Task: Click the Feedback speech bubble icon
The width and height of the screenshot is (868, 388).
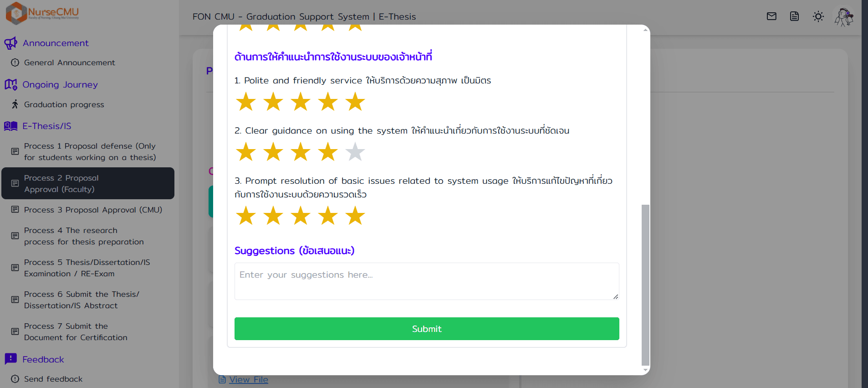Action: click(x=10, y=359)
